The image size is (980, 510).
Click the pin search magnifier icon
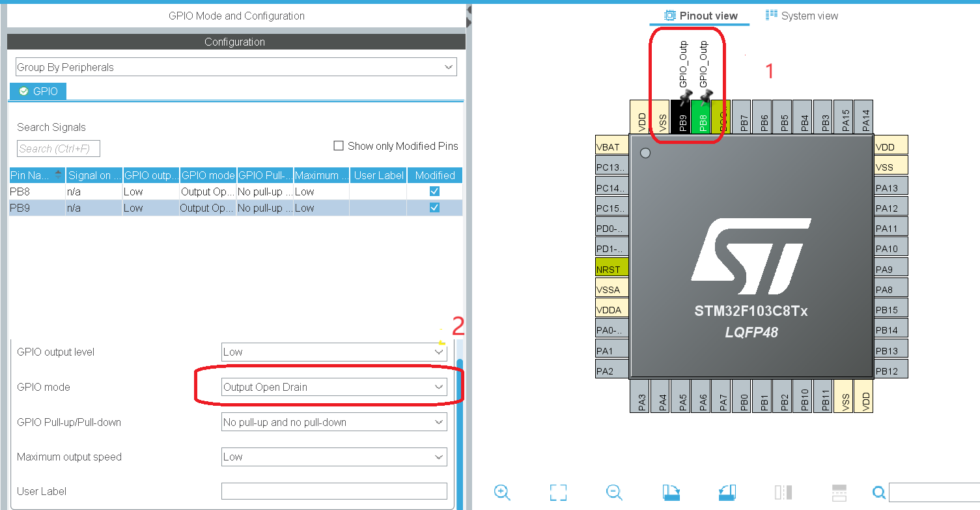[878, 493]
